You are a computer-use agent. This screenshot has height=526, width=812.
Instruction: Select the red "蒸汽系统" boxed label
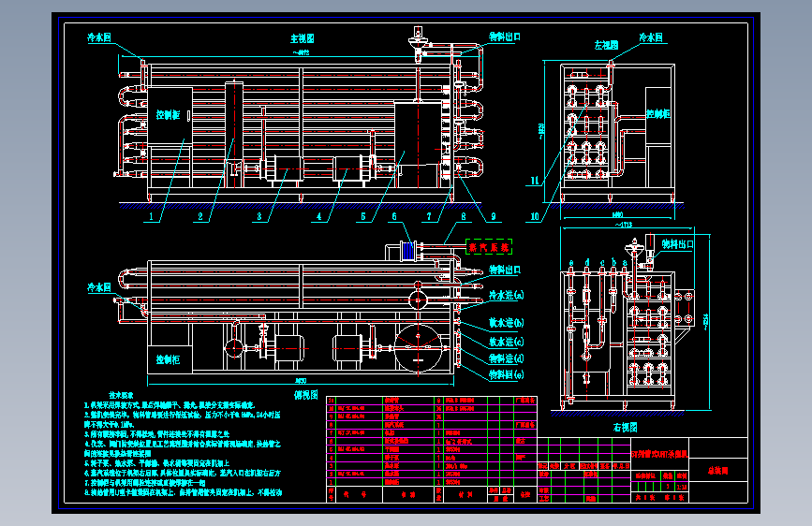(489, 247)
